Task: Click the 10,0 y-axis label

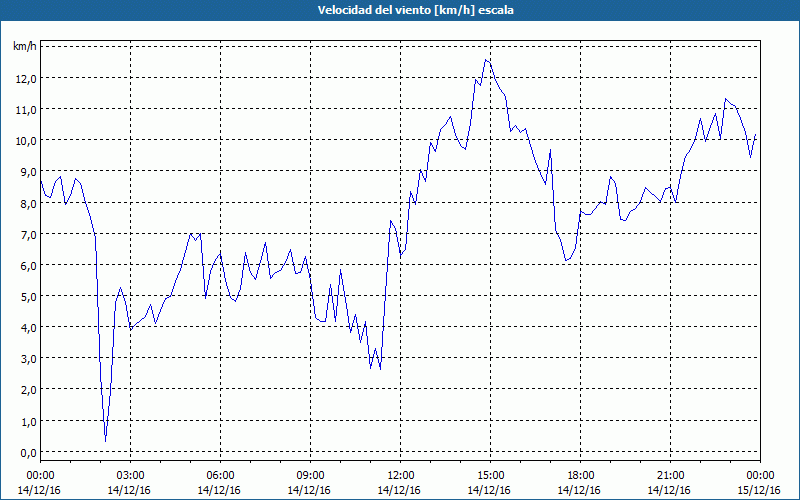Action: (x=27, y=141)
